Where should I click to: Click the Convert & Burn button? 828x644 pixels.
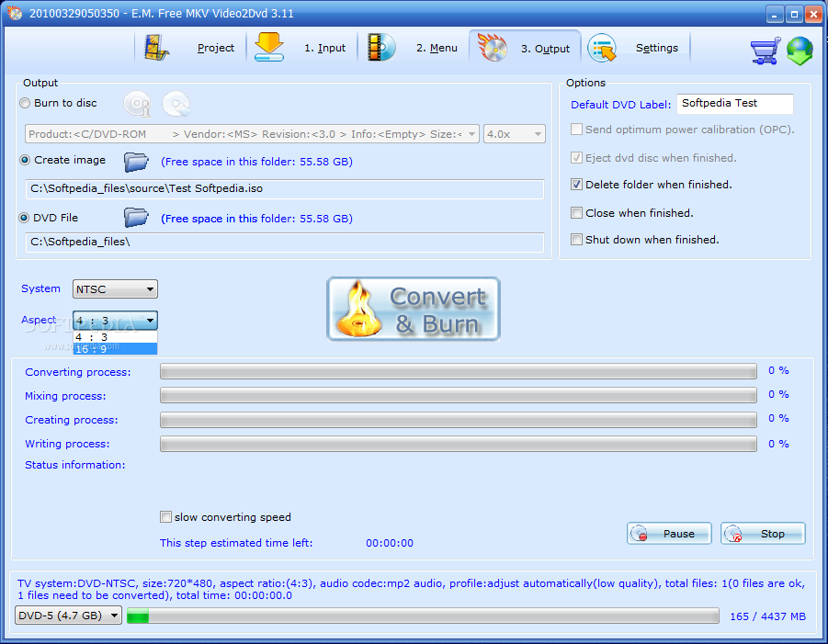coord(414,310)
